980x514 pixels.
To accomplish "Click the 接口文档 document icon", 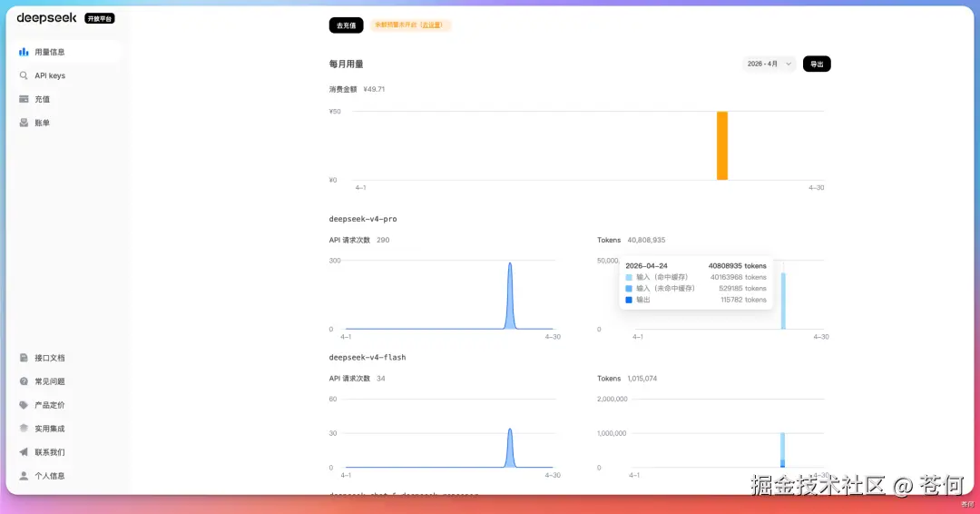I will coord(24,358).
